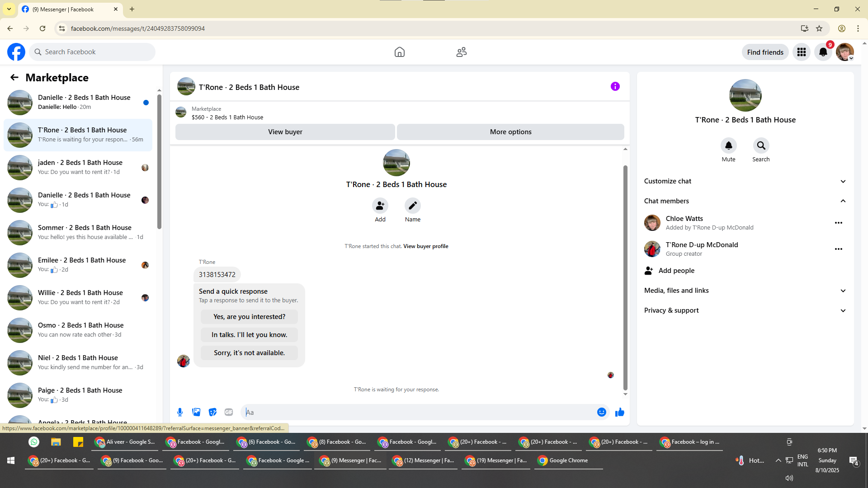The width and height of the screenshot is (868, 488).
Task: Open the emoji picker in message box
Action: coord(601,412)
